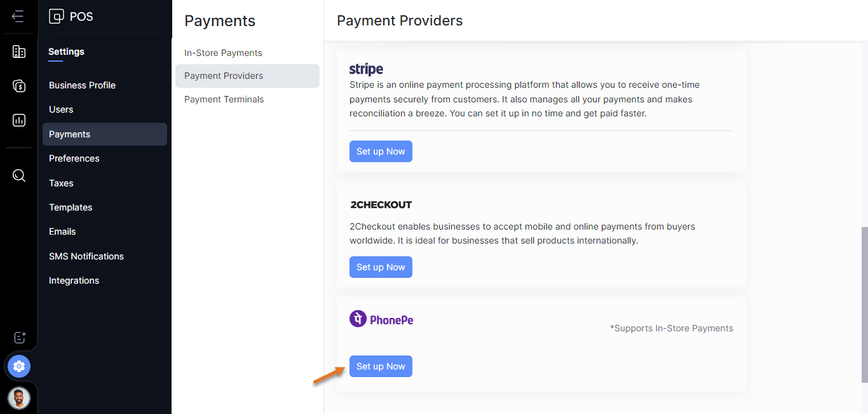Switch to Payment Terminals tab
The width and height of the screenshot is (868, 414).
(x=224, y=99)
